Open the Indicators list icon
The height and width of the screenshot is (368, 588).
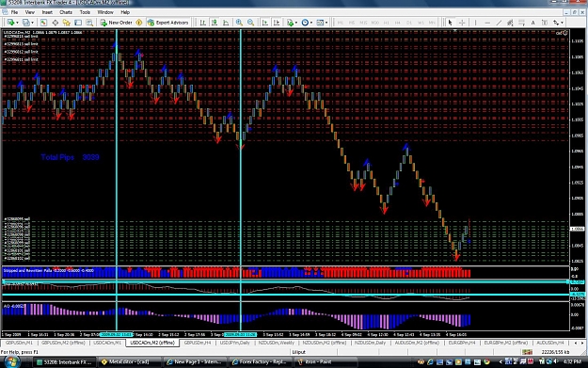coord(290,23)
